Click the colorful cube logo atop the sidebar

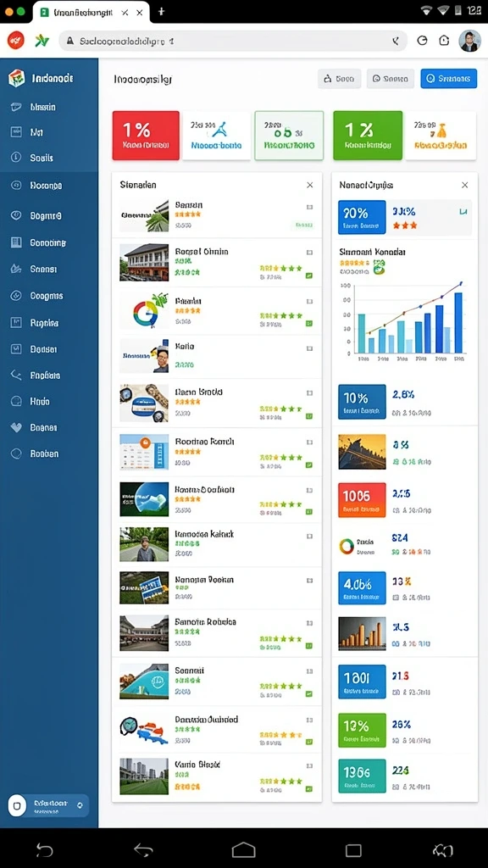tap(17, 79)
